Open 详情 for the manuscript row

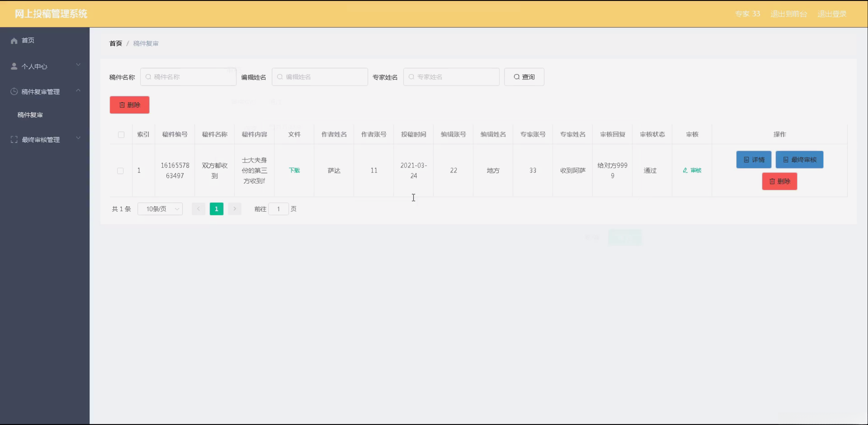tap(754, 160)
